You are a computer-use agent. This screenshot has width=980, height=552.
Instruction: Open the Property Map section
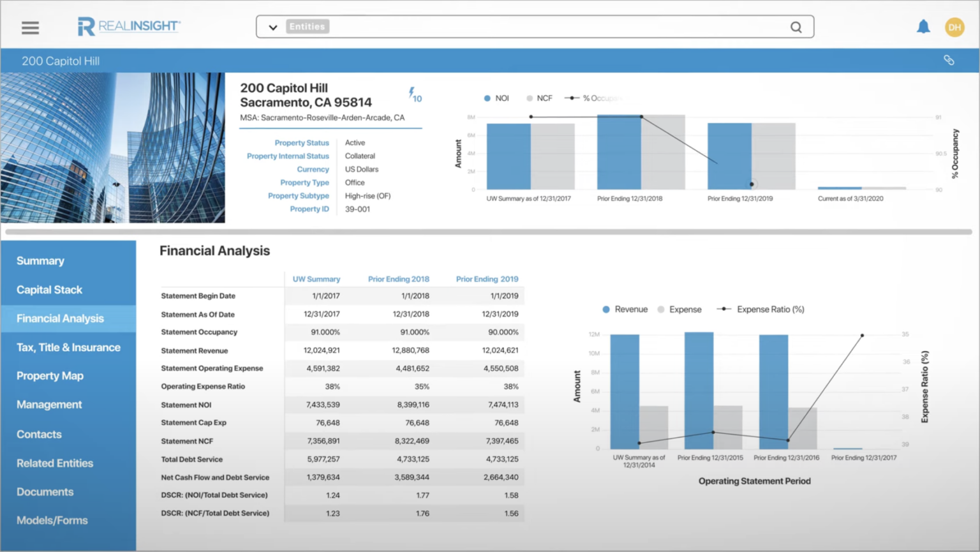point(50,376)
